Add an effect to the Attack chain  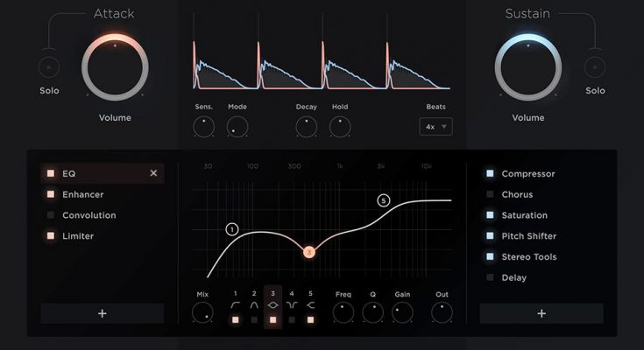point(103,313)
